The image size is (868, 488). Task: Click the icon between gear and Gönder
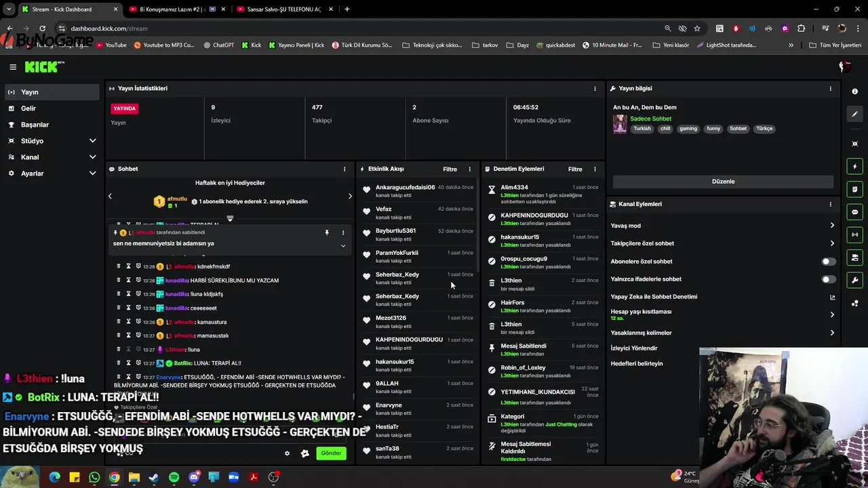coord(304,453)
